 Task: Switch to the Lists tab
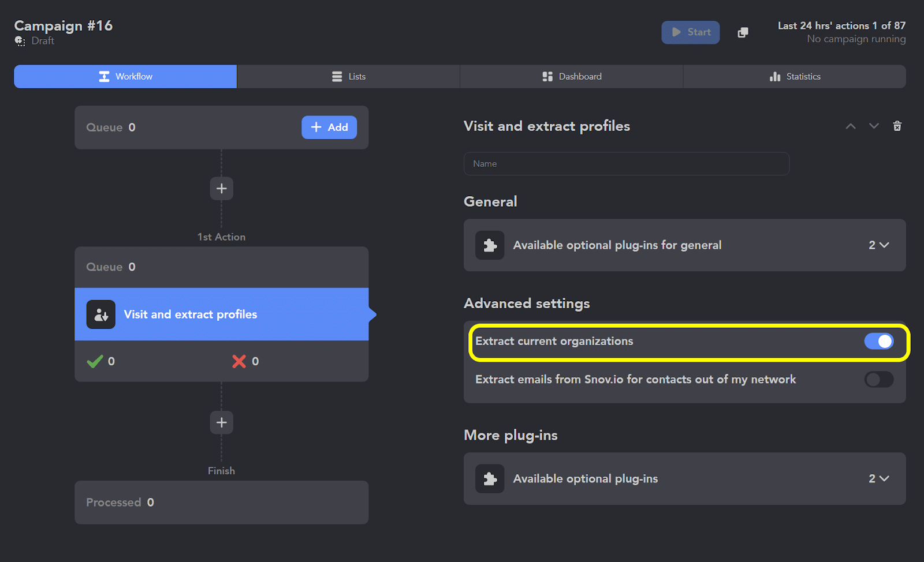[348, 77]
